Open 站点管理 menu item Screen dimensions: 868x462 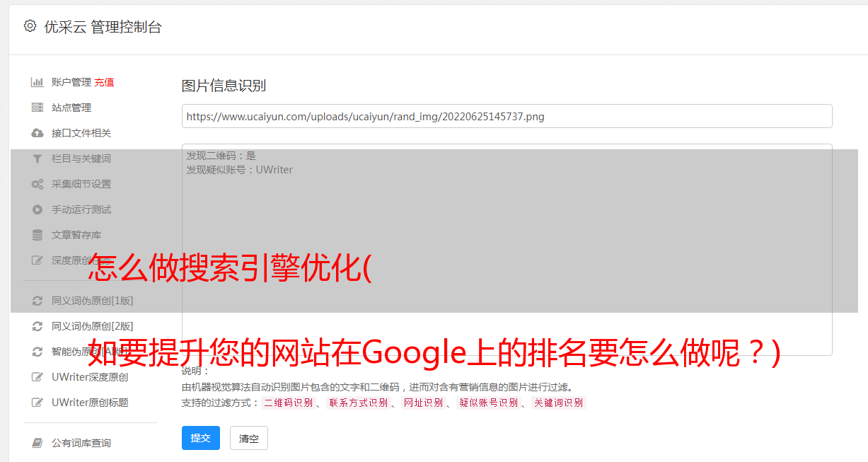click(x=71, y=108)
